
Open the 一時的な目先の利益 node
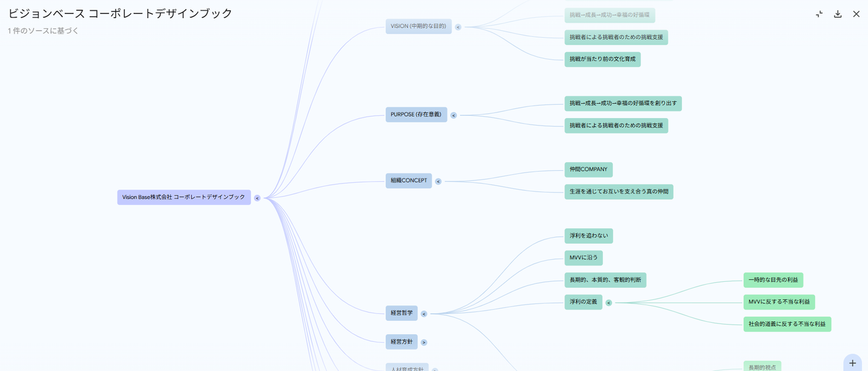(773, 280)
